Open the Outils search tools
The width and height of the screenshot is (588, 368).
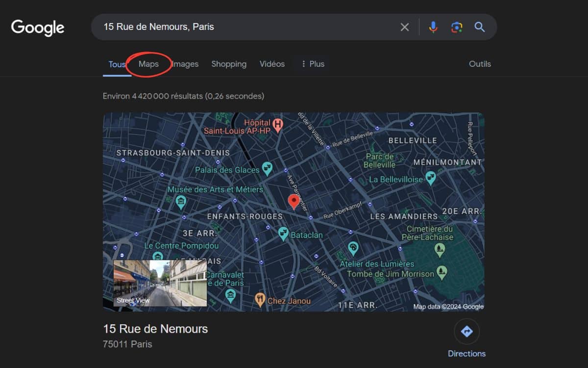(480, 64)
